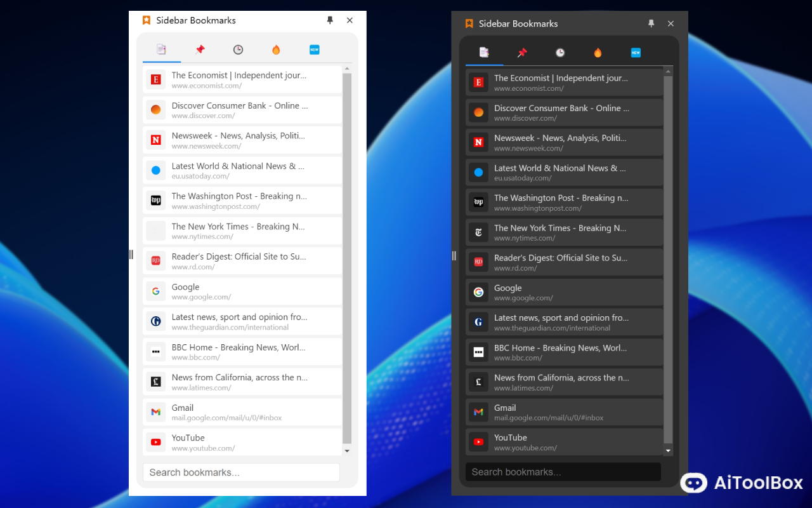Select the bookmarks list tab in dark panel
Viewport: 812px width, 508px height.
pos(484,53)
